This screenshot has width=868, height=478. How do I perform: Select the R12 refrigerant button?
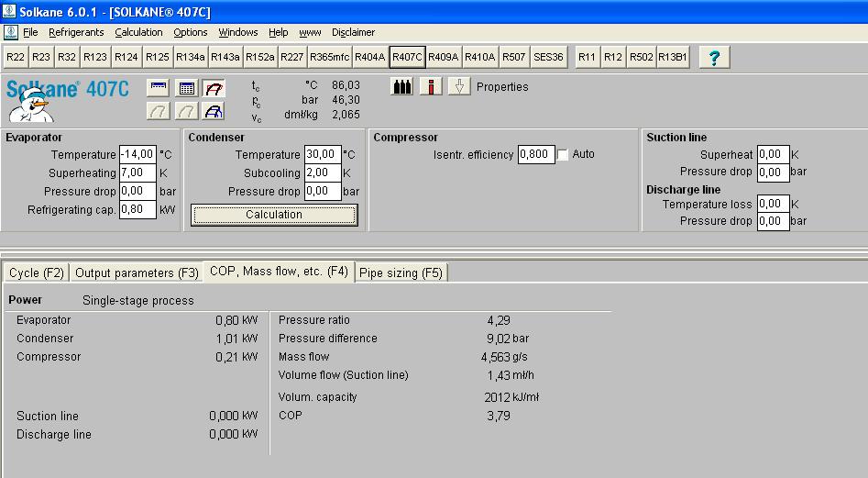point(613,57)
